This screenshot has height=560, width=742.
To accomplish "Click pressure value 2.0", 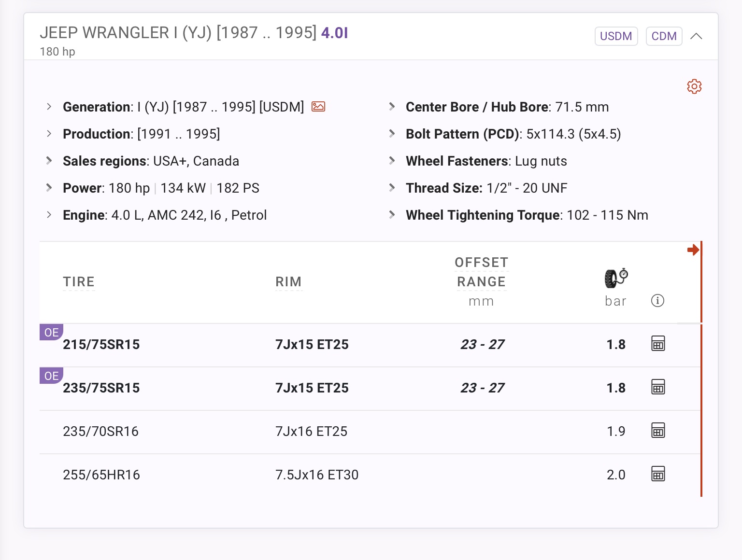I will pos(616,475).
